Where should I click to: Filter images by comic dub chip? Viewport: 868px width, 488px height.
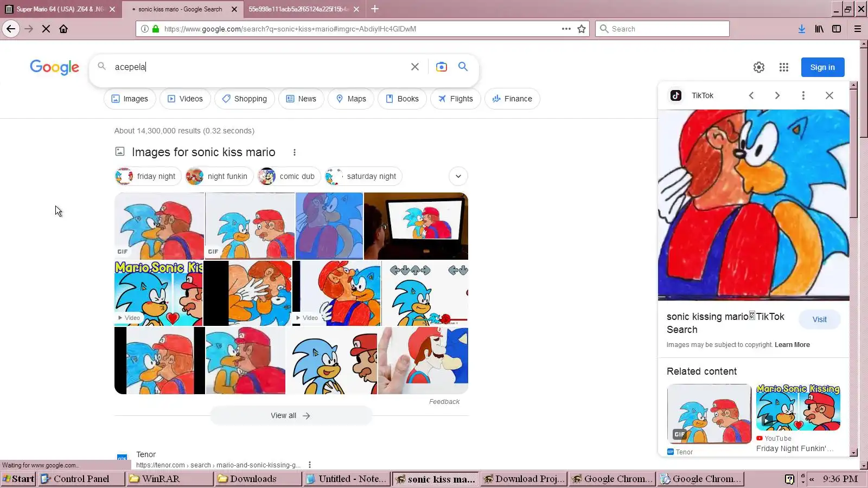coord(289,176)
